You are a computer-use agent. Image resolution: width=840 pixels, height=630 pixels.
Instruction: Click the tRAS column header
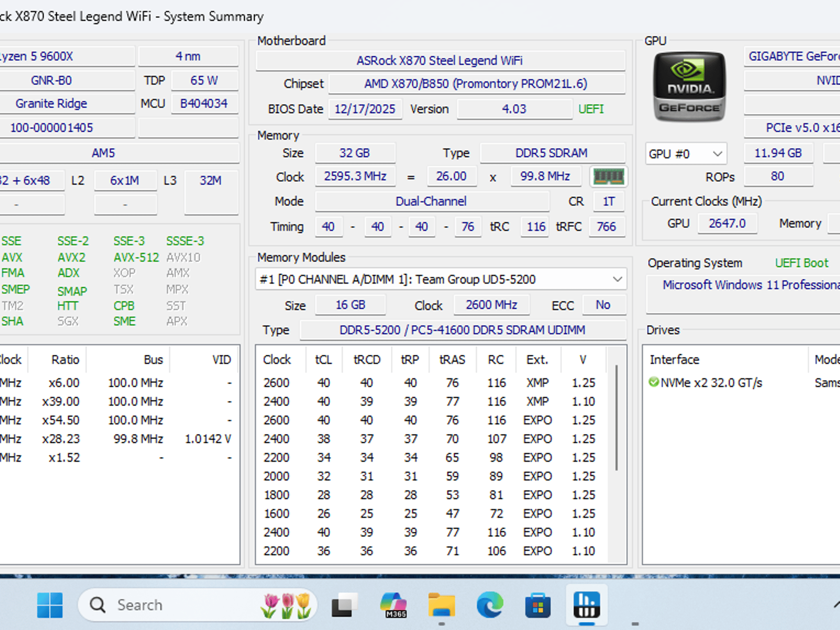click(x=452, y=360)
